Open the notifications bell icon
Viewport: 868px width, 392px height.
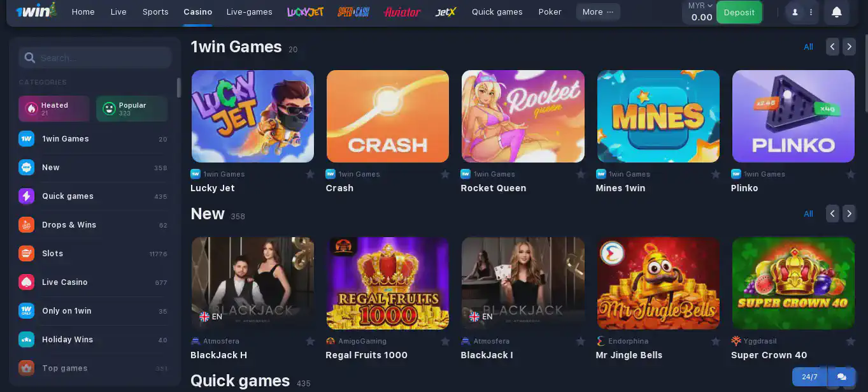point(837,12)
